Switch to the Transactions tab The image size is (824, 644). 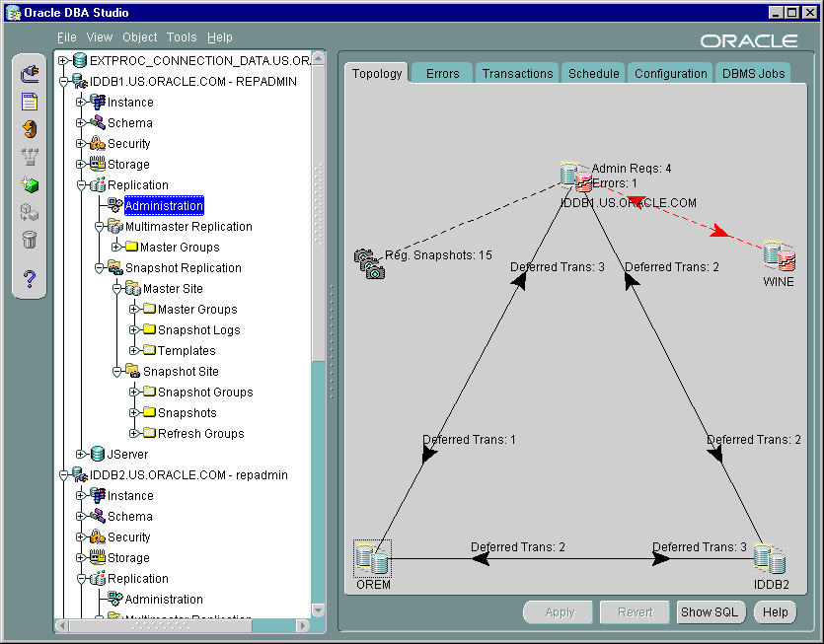(518, 74)
